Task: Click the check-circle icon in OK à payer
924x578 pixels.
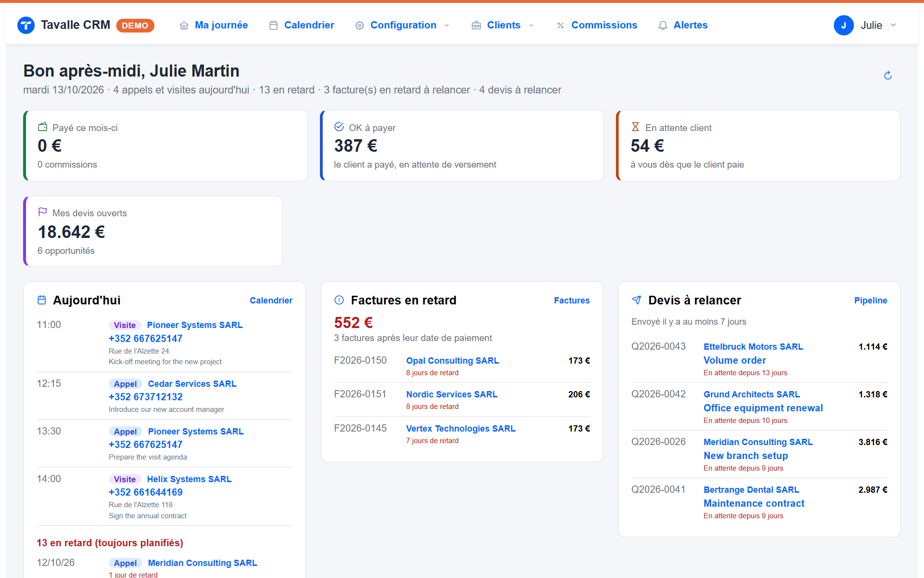Action: [x=339, y=127]
